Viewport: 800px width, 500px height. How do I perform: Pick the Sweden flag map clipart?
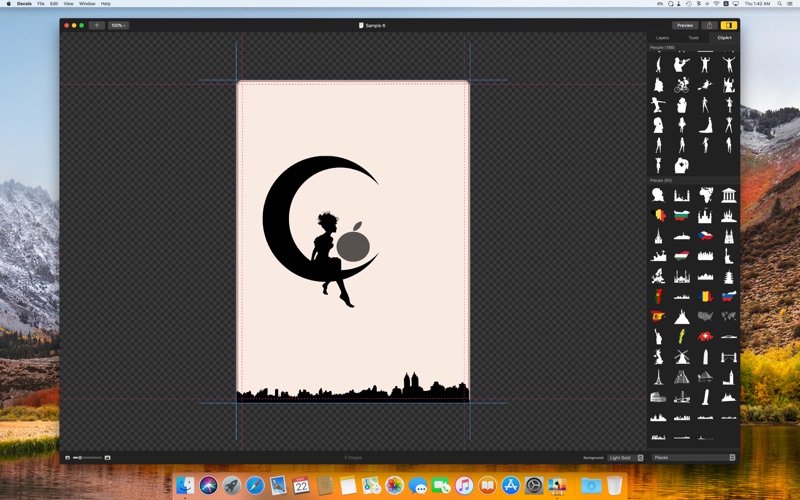pos(681,336)
